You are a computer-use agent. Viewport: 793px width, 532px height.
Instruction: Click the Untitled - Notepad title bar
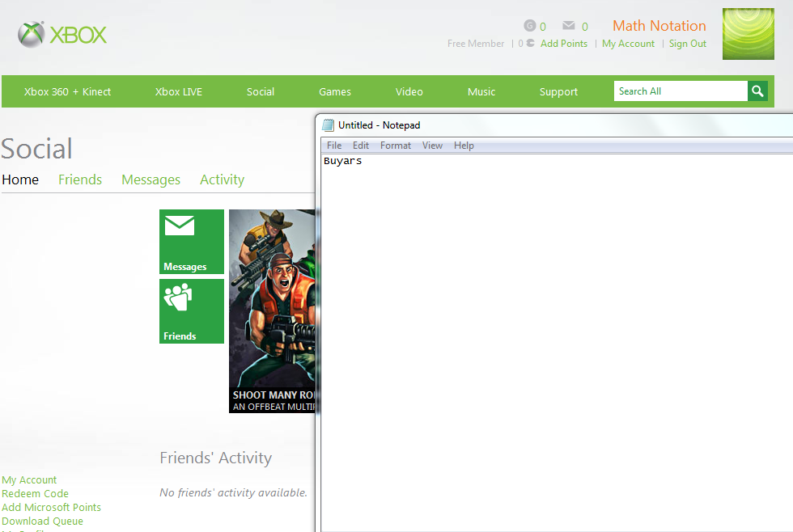click(553, 125)
